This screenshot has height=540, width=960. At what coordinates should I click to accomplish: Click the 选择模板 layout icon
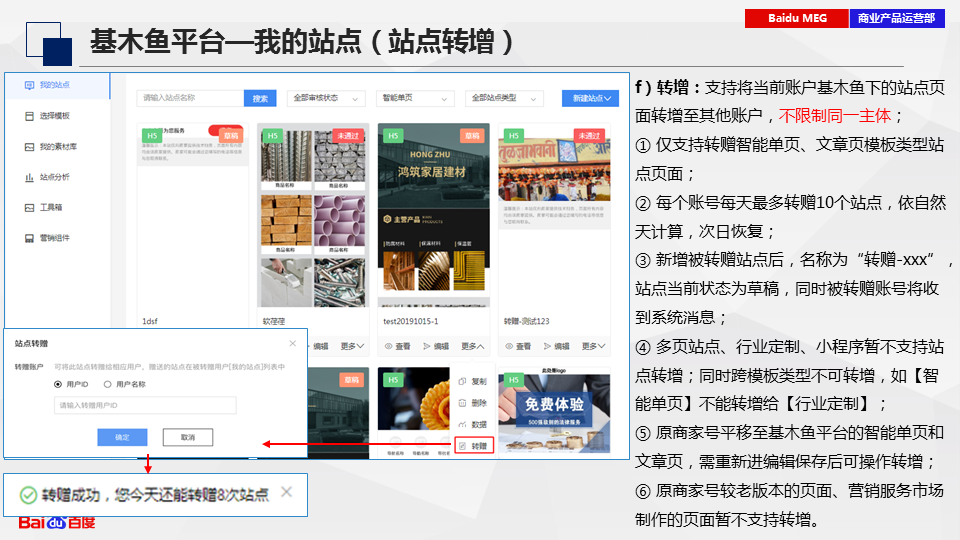[x=29, y=116]
